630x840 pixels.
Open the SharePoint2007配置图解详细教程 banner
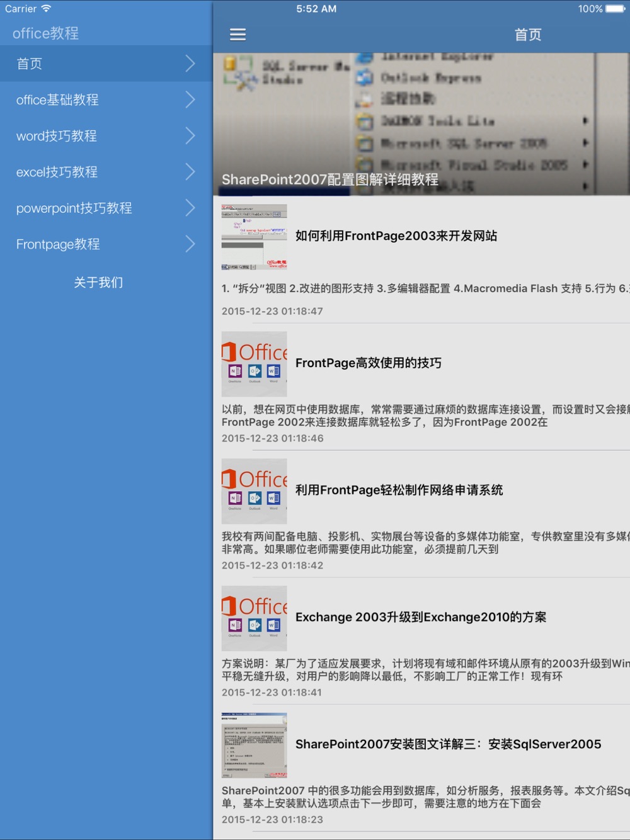(421, 124)
